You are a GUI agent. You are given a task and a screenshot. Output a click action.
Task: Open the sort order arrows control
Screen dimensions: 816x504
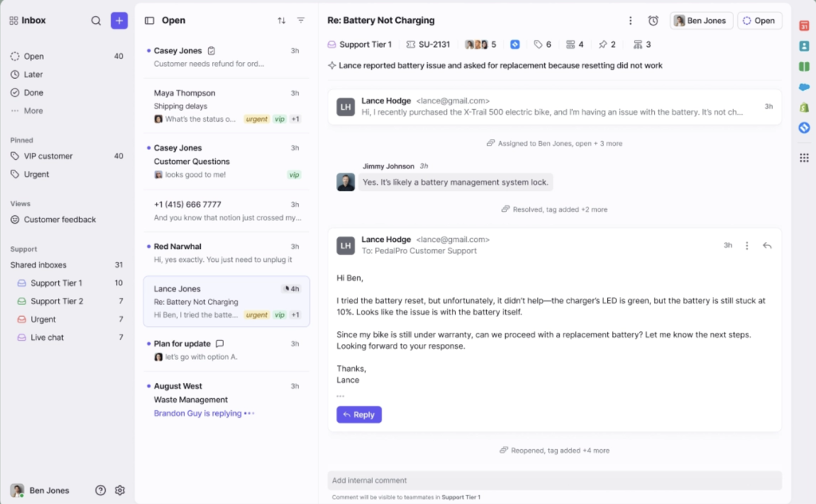281,21
